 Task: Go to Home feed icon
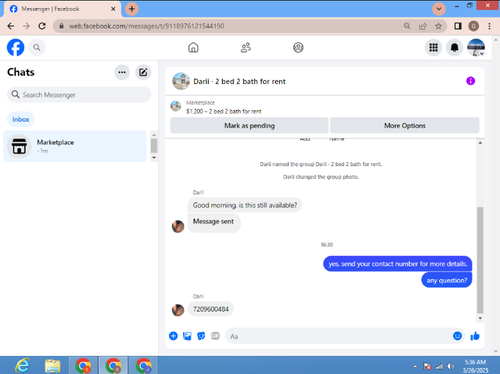193,48
